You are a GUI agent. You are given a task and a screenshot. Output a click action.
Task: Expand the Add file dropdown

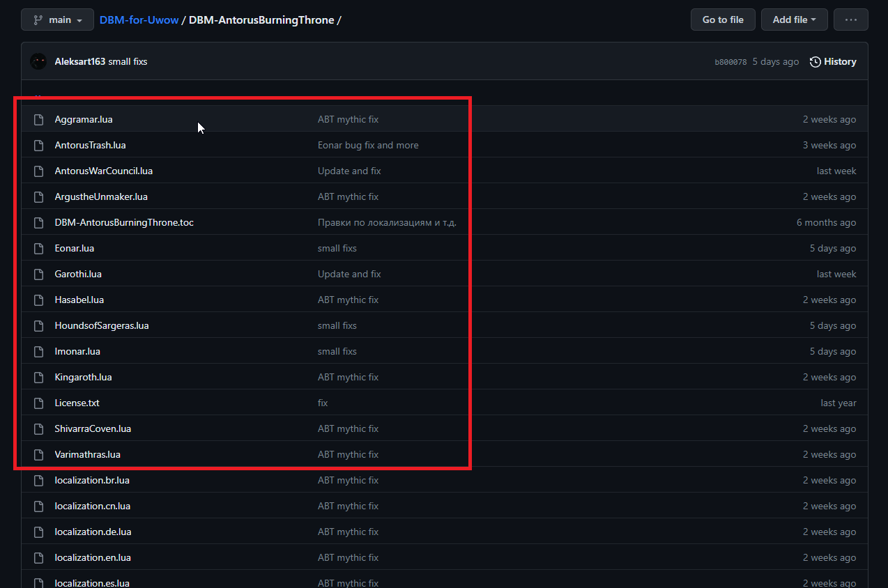(794, 20)
